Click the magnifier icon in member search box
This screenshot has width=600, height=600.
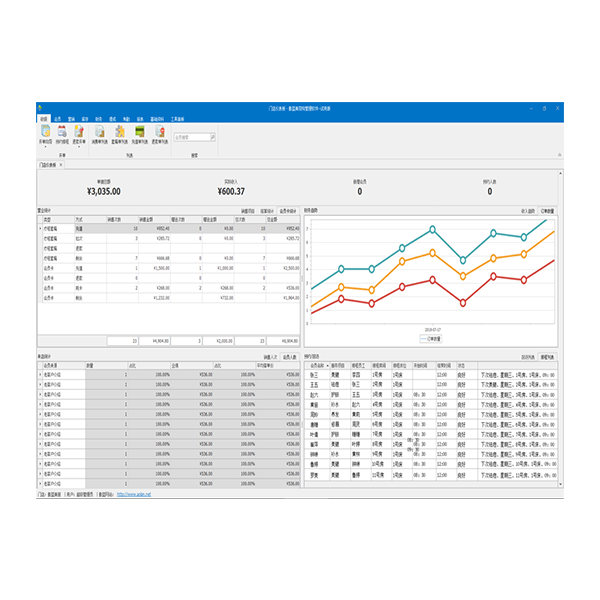(x=211, y=137)
